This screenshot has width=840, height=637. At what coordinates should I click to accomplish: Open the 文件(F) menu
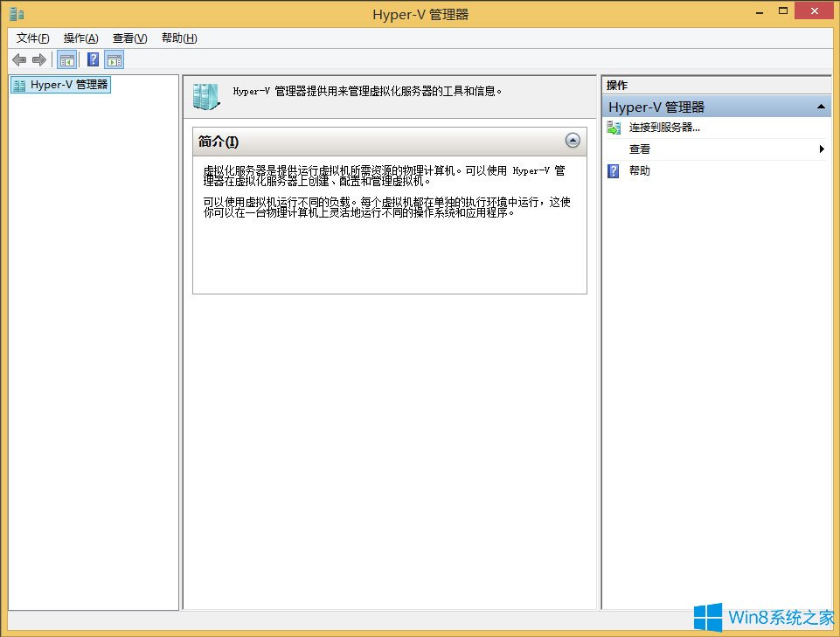coord(32,38)
